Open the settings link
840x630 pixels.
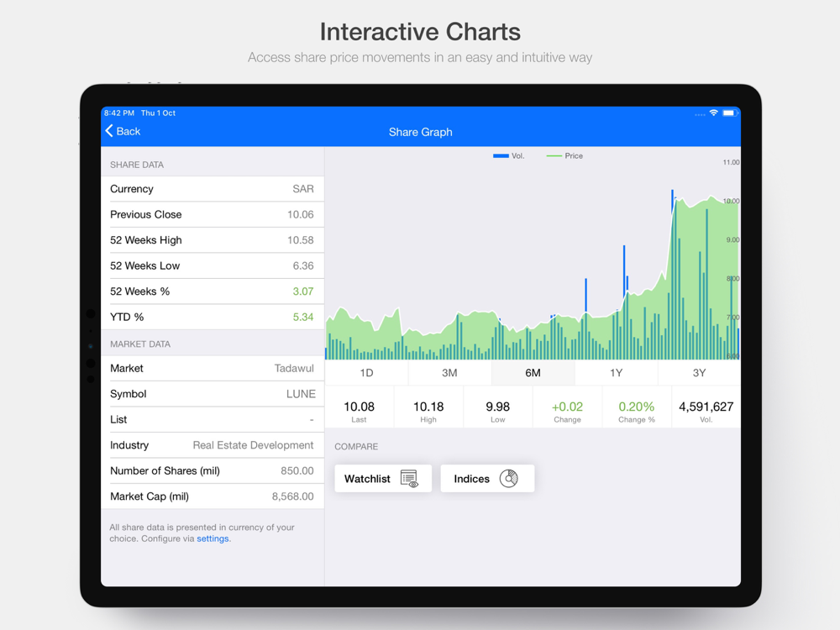click(213, 539)
